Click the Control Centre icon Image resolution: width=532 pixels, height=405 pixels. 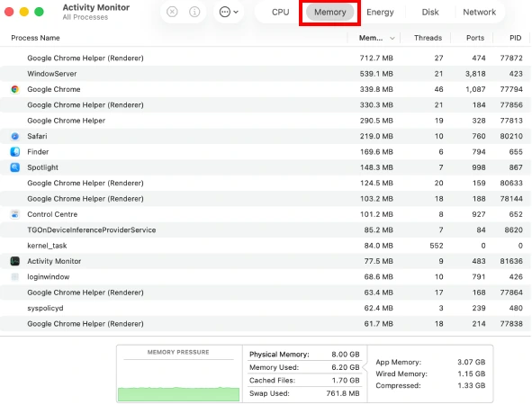click(15, 214)
